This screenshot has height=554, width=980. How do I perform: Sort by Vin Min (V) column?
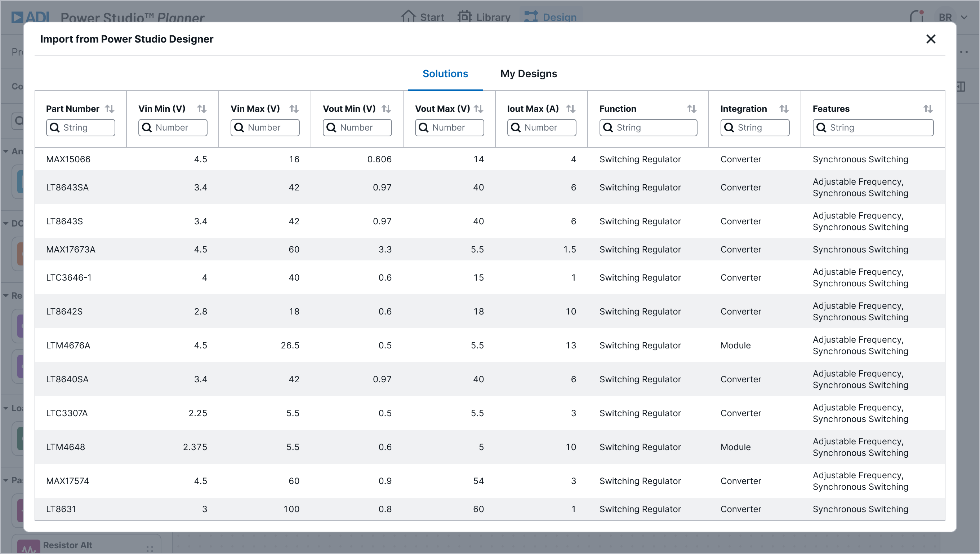(202, 109)
